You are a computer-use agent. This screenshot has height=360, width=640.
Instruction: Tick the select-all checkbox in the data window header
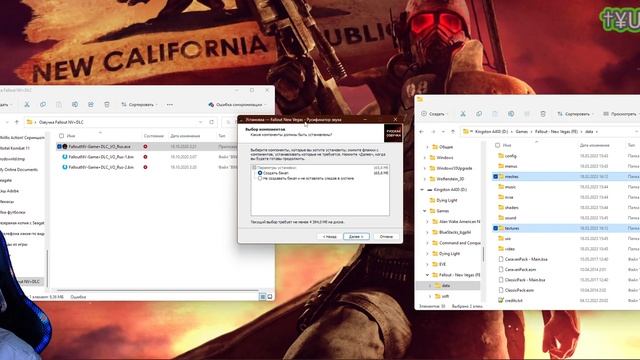[x=497, y=145]
